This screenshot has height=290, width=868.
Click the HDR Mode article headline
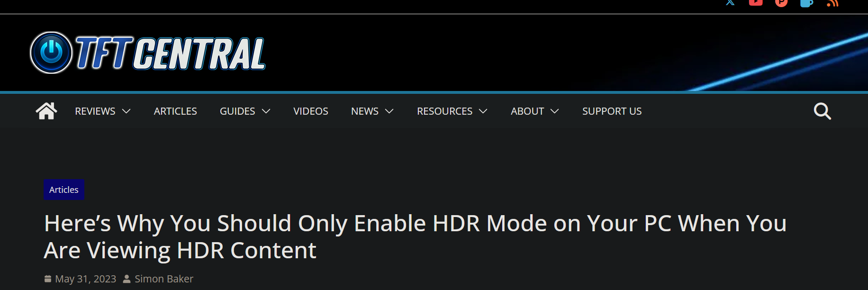pos(415,236)
